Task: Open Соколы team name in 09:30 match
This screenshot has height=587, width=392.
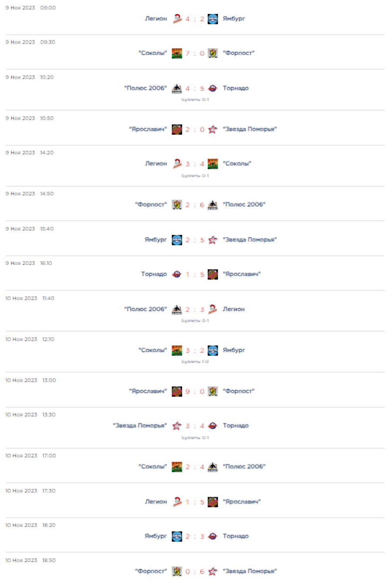Action: pyautogui.click(x=153, y=53)
